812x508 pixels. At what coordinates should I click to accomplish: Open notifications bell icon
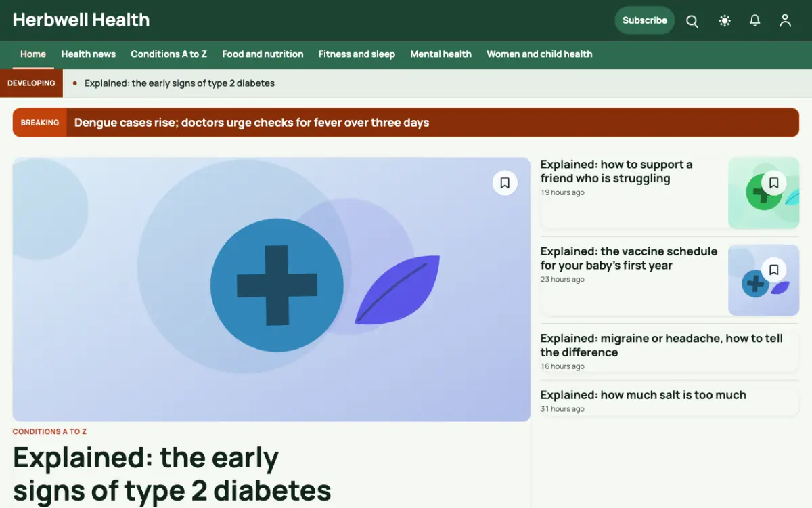pos(755,20)
